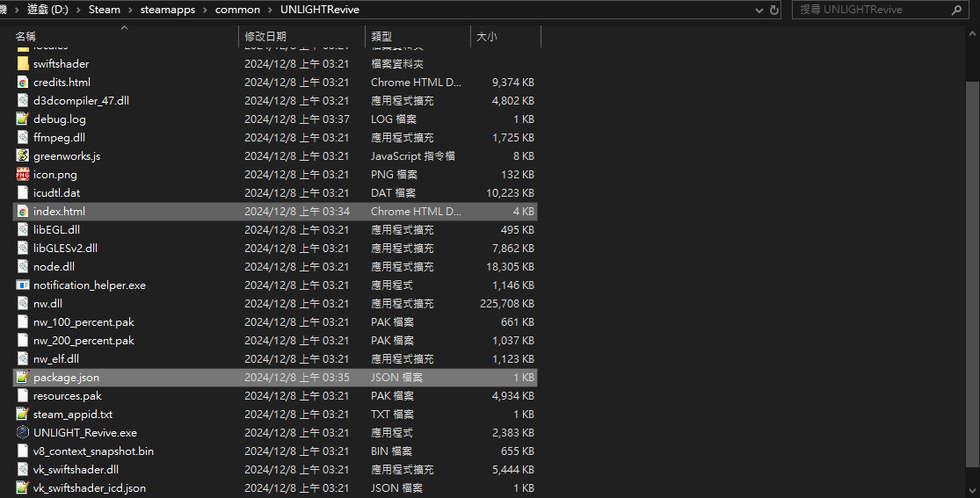Expand the chevron after steamapps breadcrumb
This screenshot has width=980, height=498.
coord(206,10)
